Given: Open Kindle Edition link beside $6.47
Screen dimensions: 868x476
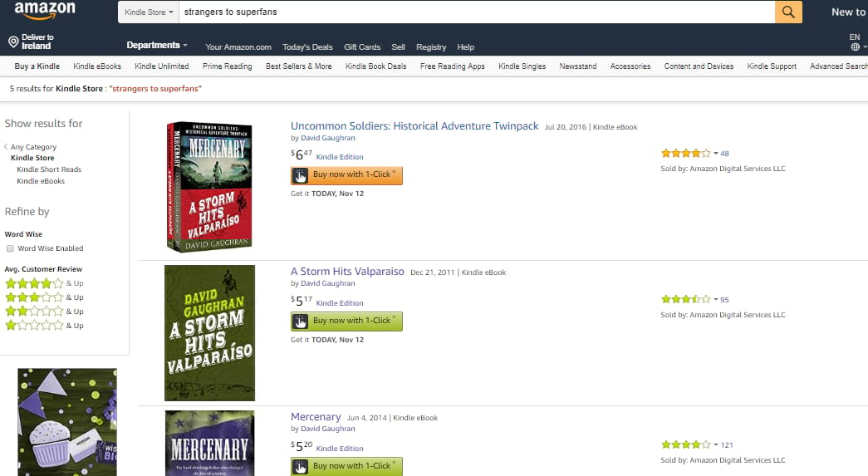Looking at the screenshot, I should pos(340,157).
